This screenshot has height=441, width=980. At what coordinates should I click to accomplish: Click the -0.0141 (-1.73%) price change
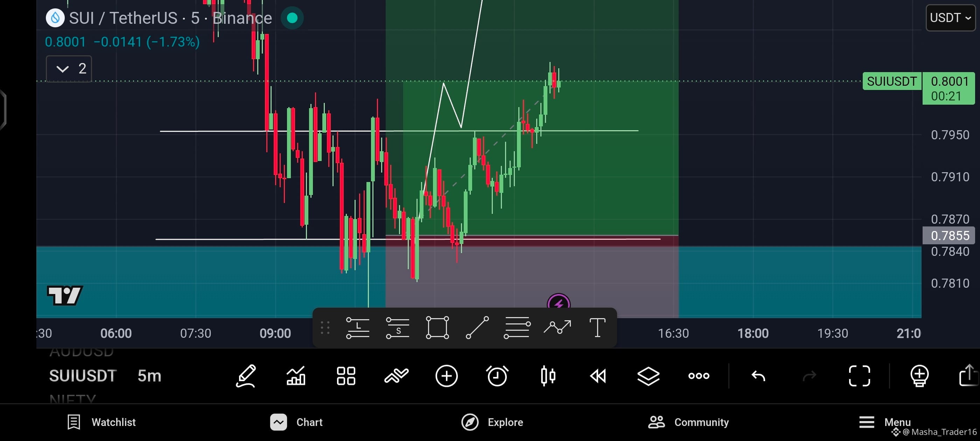pos(146,42)
